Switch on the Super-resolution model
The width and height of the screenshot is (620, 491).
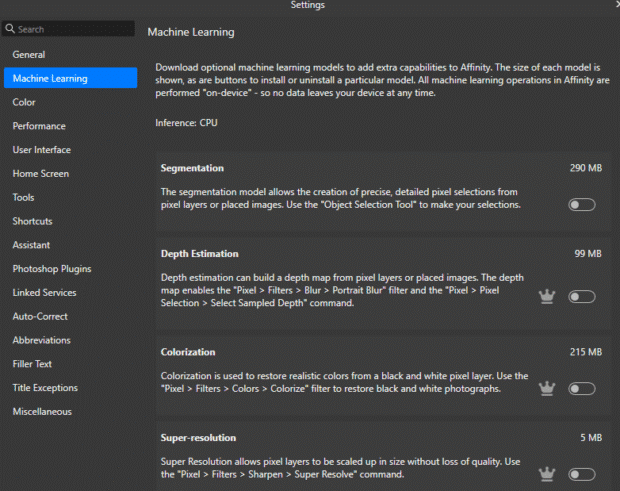point(581,474)
